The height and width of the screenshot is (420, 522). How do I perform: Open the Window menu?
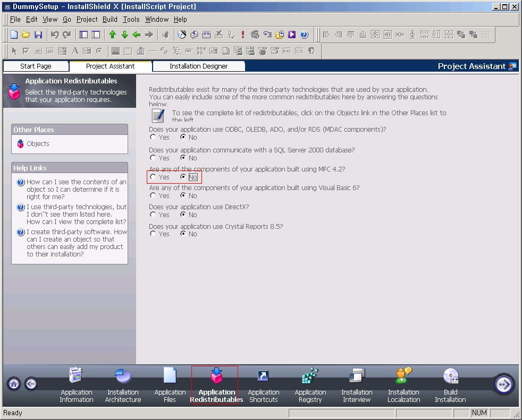point(157,19)
